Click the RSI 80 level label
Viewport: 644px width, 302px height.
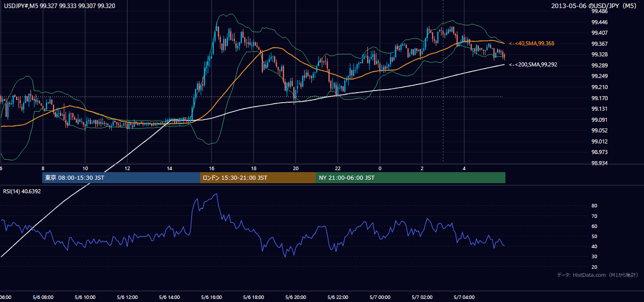[x=594, y=206]
